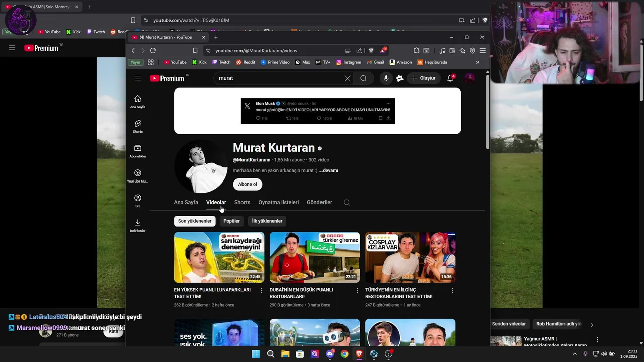The height and width of the screenshot is (362, 644).
Task: Open the Brave playlist music note icon
Action: pyautogui.click(x=442, y=51)
